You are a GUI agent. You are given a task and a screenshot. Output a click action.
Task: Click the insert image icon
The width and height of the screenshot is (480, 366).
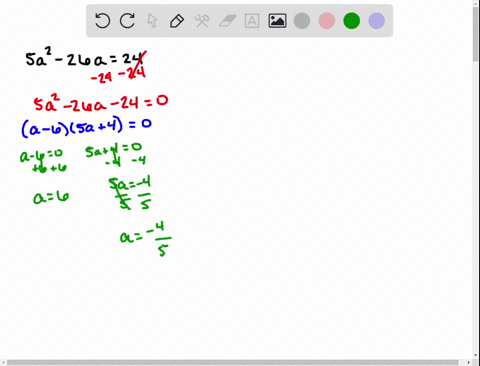277,21
